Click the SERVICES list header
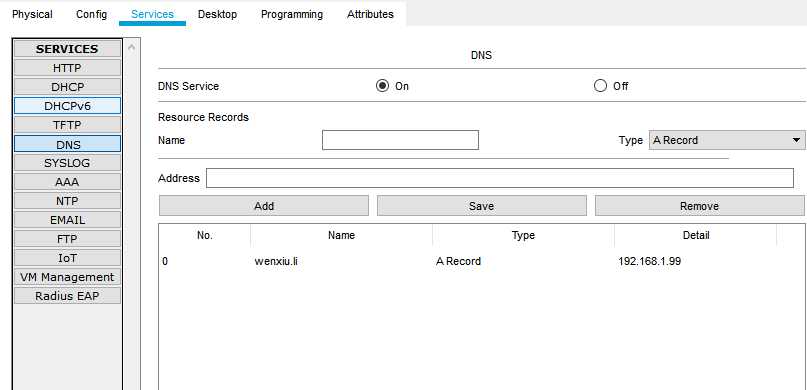The width and height of the screenshot is (807, 390). (x=67, y=49)
